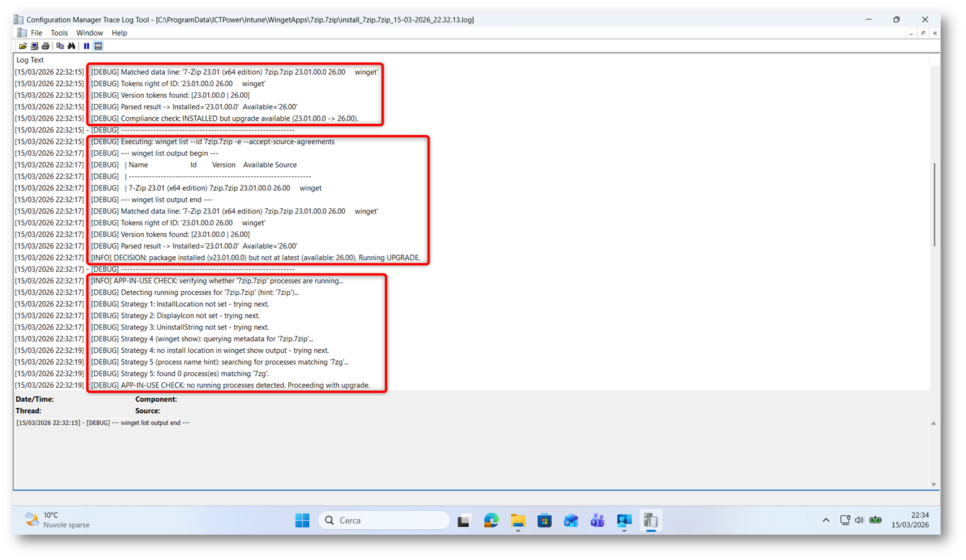This screenshot has width=966, height=560.
Task: Select the 'Compliance check: INSTALLED but upgrade available' row
Action: [471, 118]
